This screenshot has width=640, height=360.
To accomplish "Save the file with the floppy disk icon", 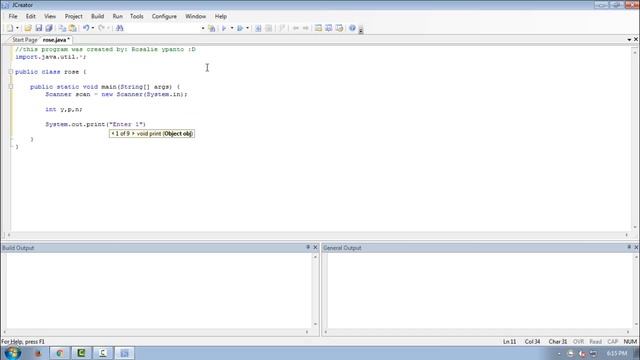I will tap(38, 28).
